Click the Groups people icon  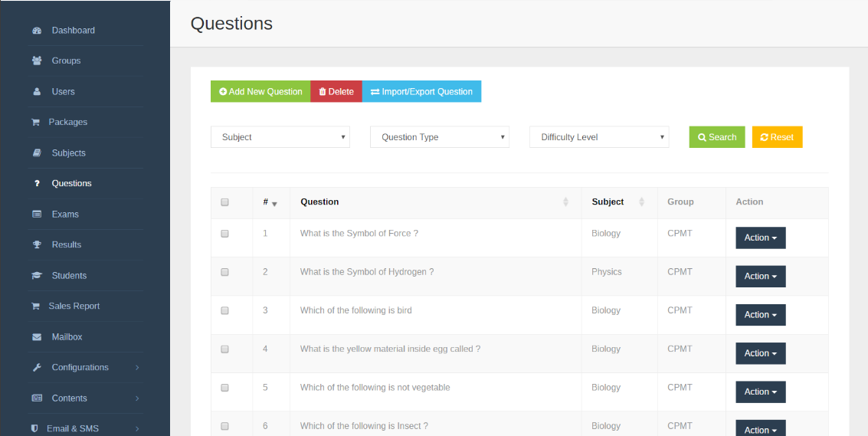pyautogui.click(x=37, y=61)
